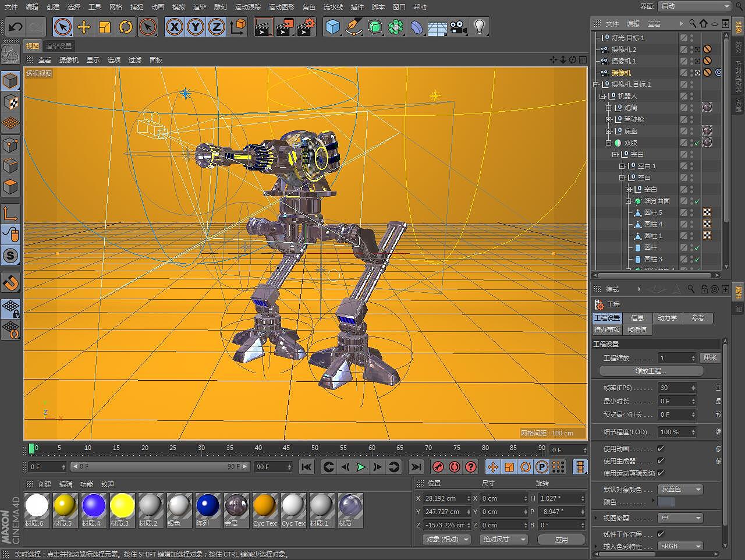Screen dimensions: 745x560
Task: Toggle the 使用生成器 checkbox
Action: pos(661,460)
